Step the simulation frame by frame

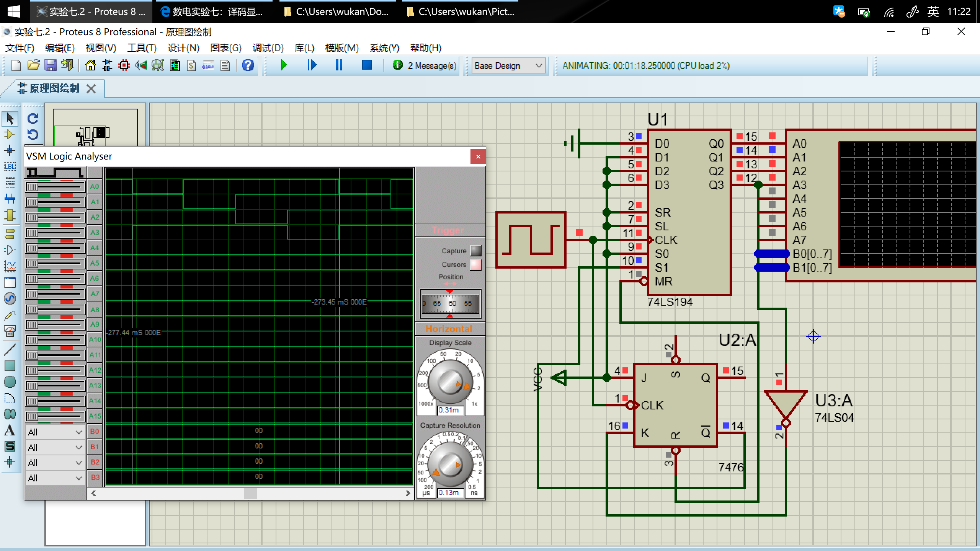pyautogui.click(x=312, y=65)
